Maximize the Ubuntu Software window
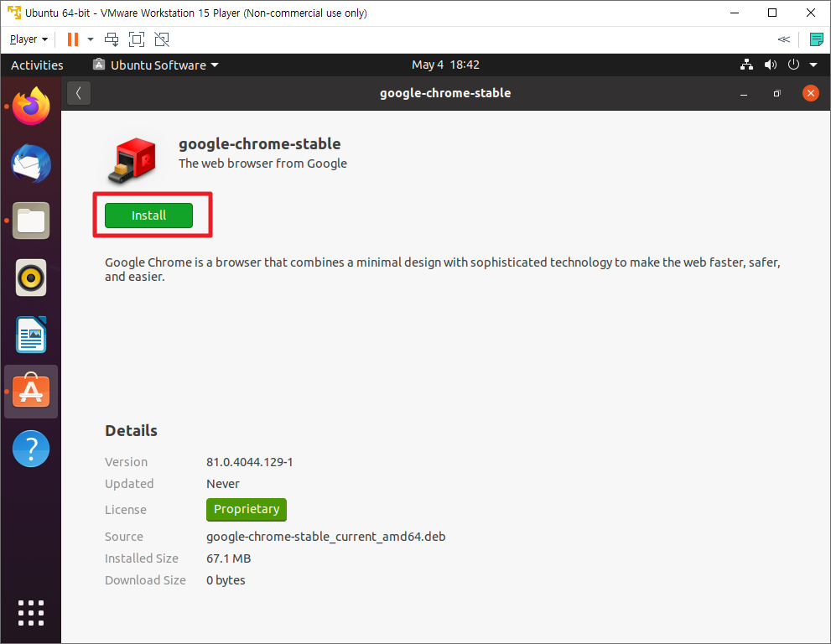The width and height of the screenshot is (831, 644). point(777,93)
